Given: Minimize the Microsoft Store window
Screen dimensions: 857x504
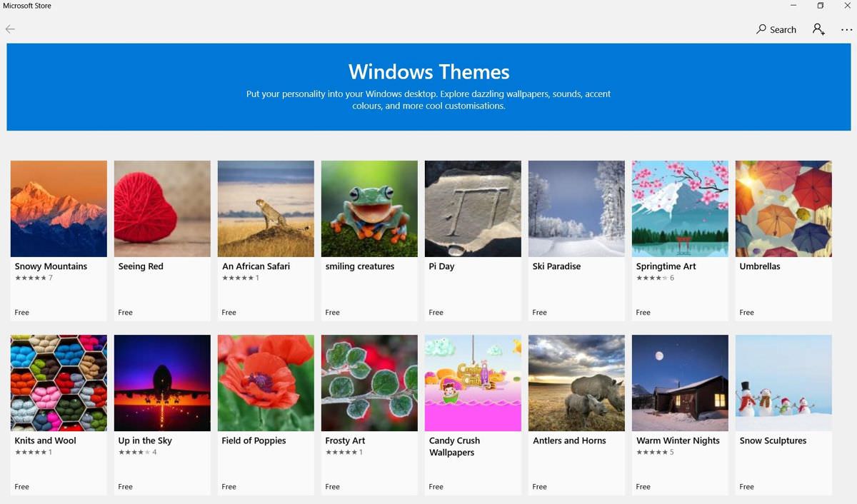Looking at the screenshot, I should tap(793, 6).
